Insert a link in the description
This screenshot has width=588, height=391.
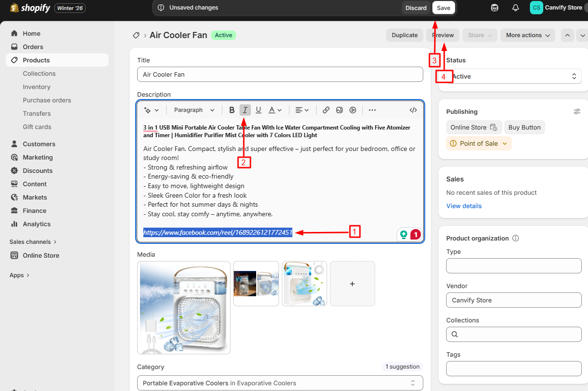326,110
